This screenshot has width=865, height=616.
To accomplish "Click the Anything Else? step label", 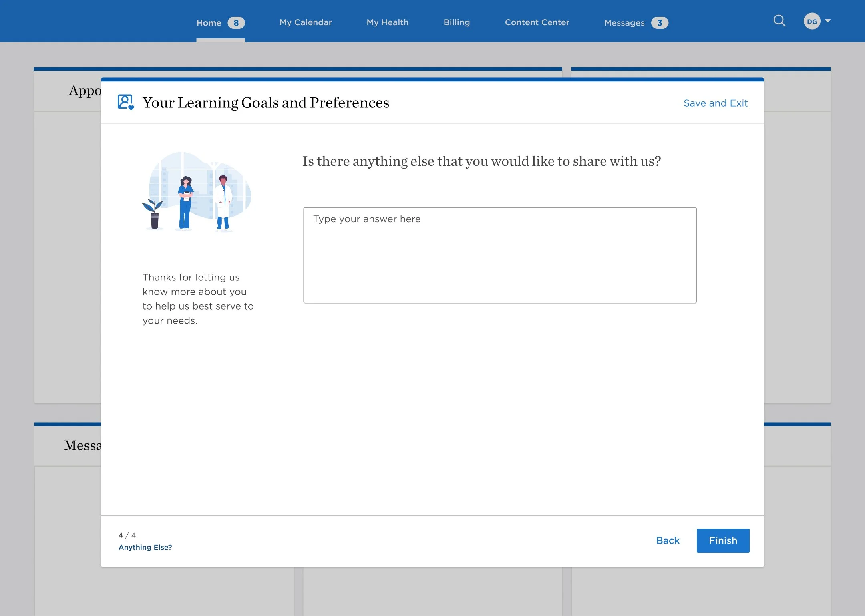I will point(145,547).
